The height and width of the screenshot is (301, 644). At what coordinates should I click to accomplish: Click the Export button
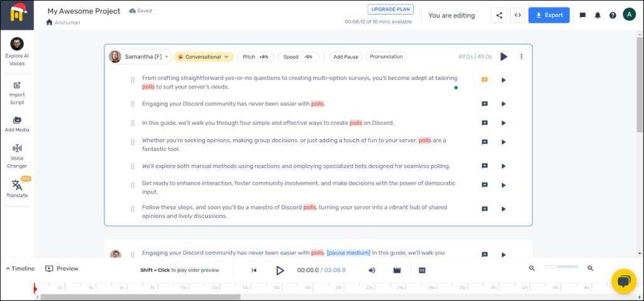[548, 15]
